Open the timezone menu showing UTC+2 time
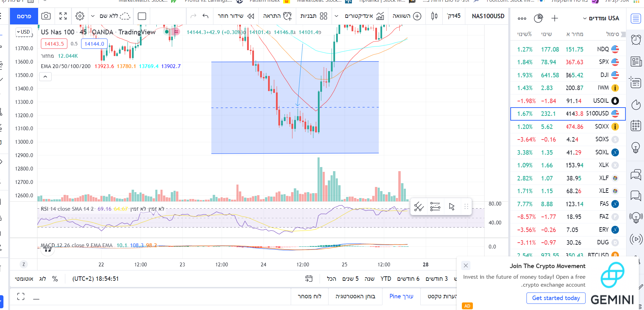 (x=96, y=279)
